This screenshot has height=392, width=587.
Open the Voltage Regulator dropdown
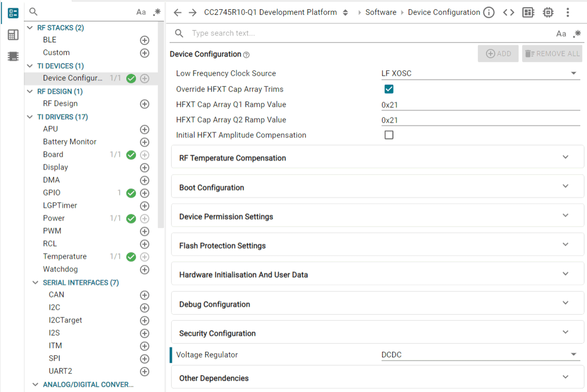[480, 355]
